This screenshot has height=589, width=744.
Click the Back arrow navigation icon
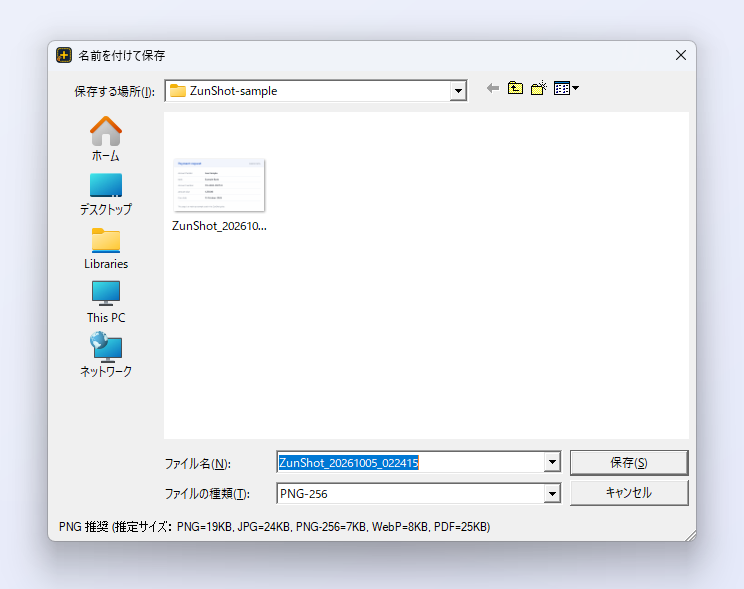(x=493, y=88)
